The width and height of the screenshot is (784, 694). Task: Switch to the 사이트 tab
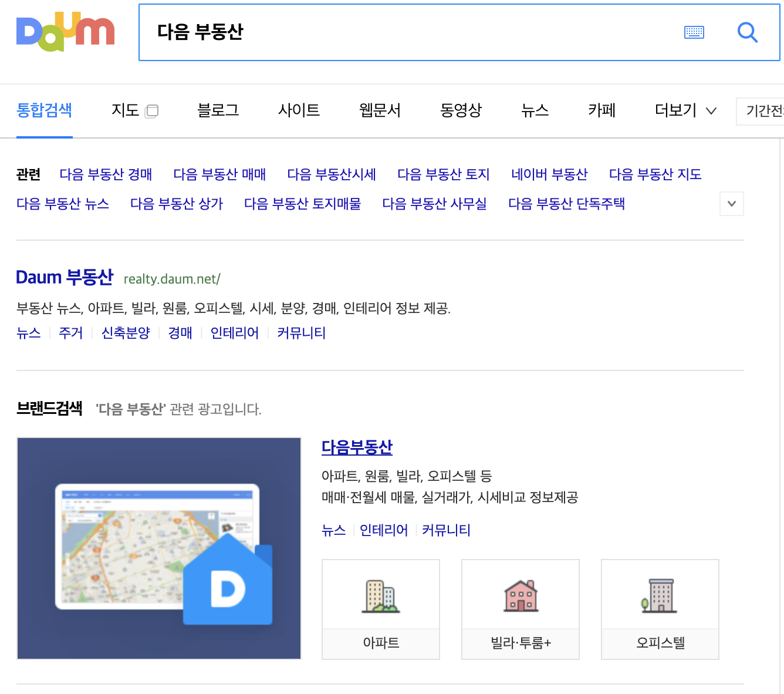(x=299, y=110)
